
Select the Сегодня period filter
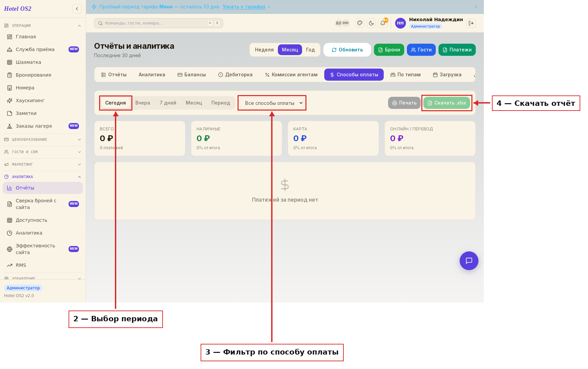point(116,103)
